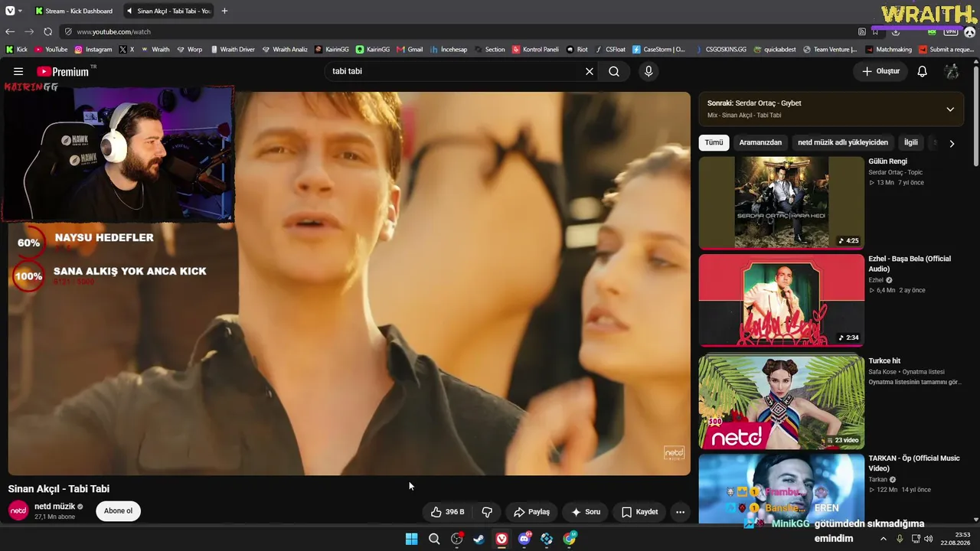Save the video with Kaydet

pyautogui.click(x=639, y=512)
